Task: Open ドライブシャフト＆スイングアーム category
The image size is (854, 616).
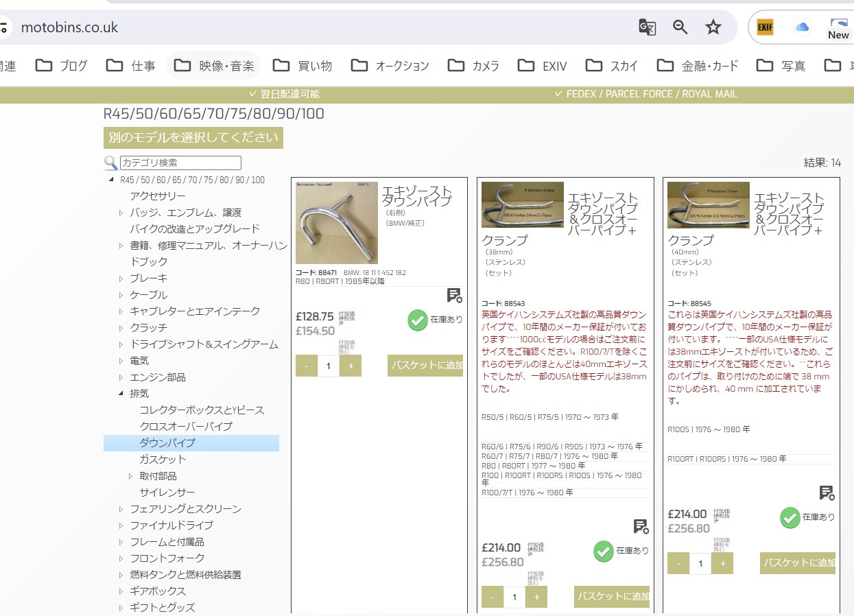Action: [204, 344]
